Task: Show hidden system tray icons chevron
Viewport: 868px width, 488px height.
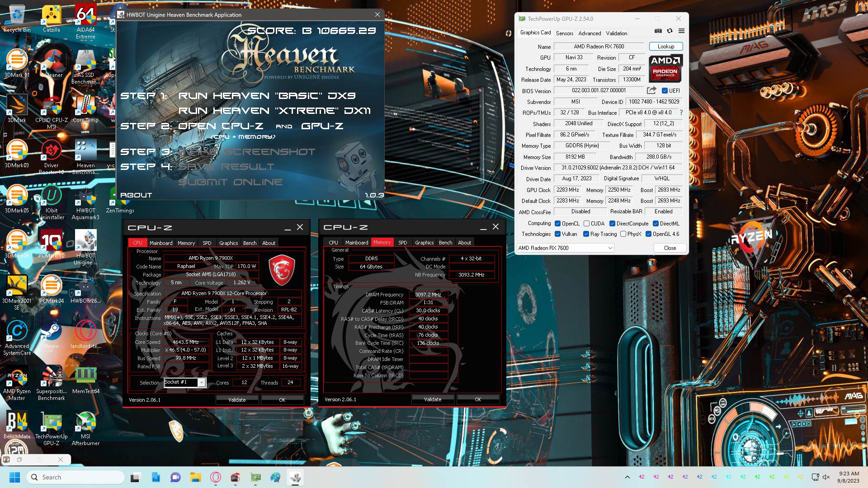Action: pos(627,477)
